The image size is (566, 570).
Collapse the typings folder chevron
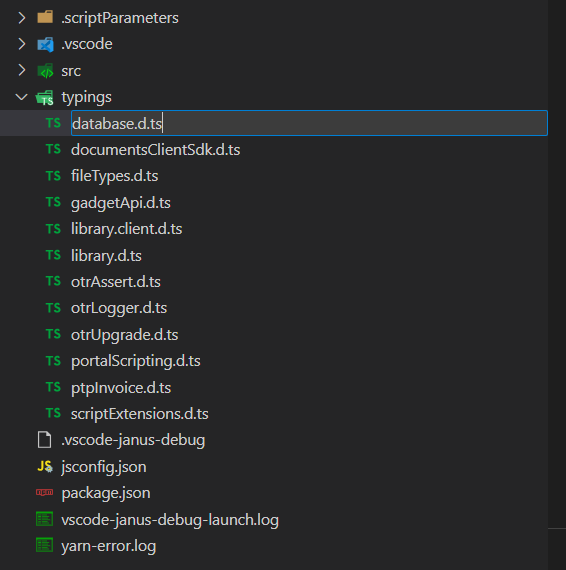click(22, 97)
